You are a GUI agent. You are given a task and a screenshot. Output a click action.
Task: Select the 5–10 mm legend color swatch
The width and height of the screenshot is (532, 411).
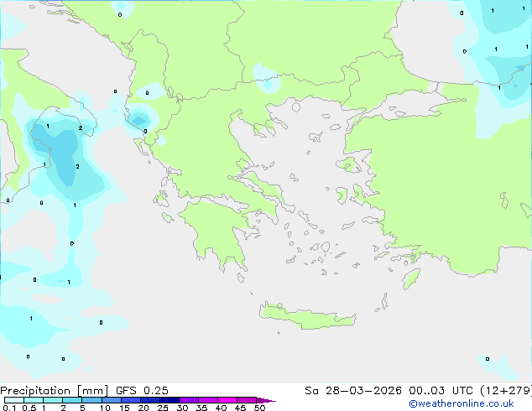(91, 400)
